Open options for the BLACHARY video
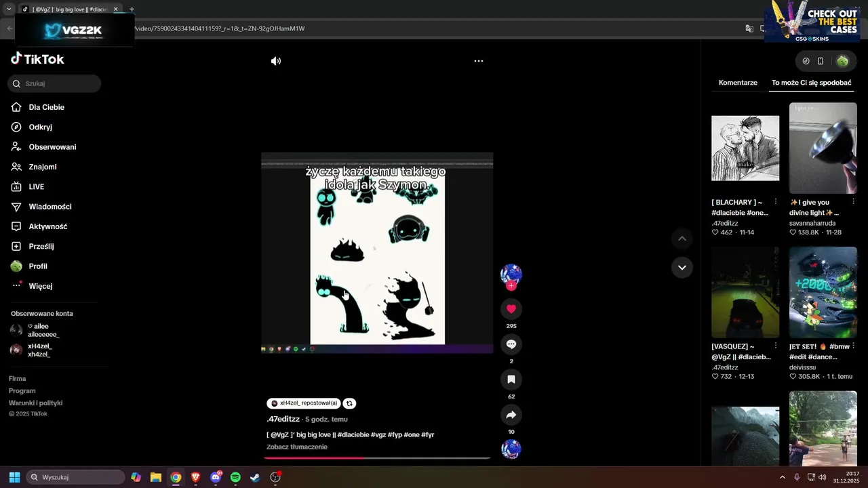868x488 pixels. [x=776, y=202]
